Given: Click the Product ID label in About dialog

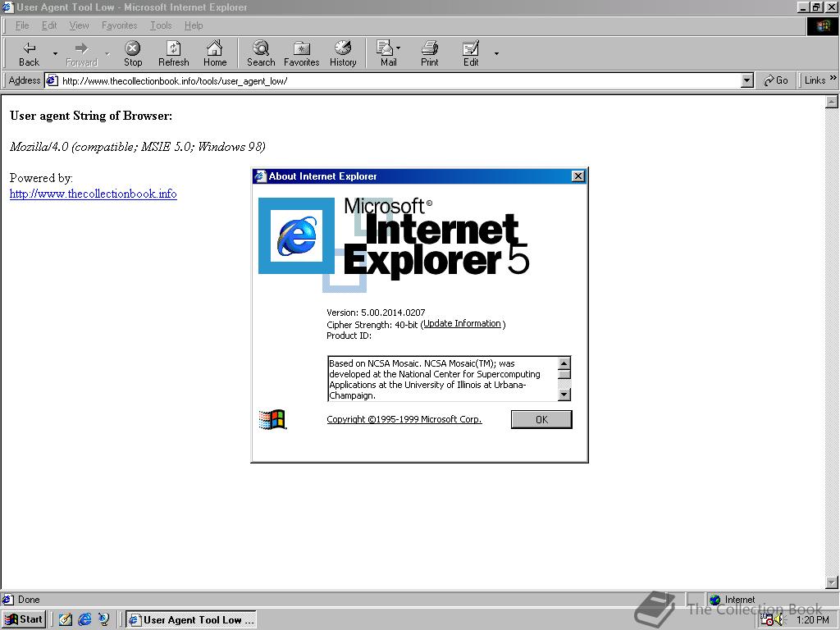Looking at the screenshot, I should click(349, 336).
